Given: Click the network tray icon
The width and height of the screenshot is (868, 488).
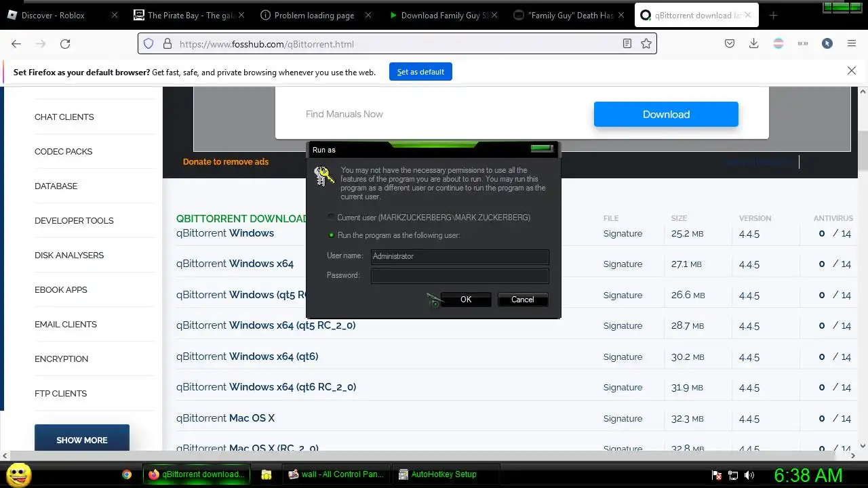Looking at the screenshot, I should (x=733, y=475).
